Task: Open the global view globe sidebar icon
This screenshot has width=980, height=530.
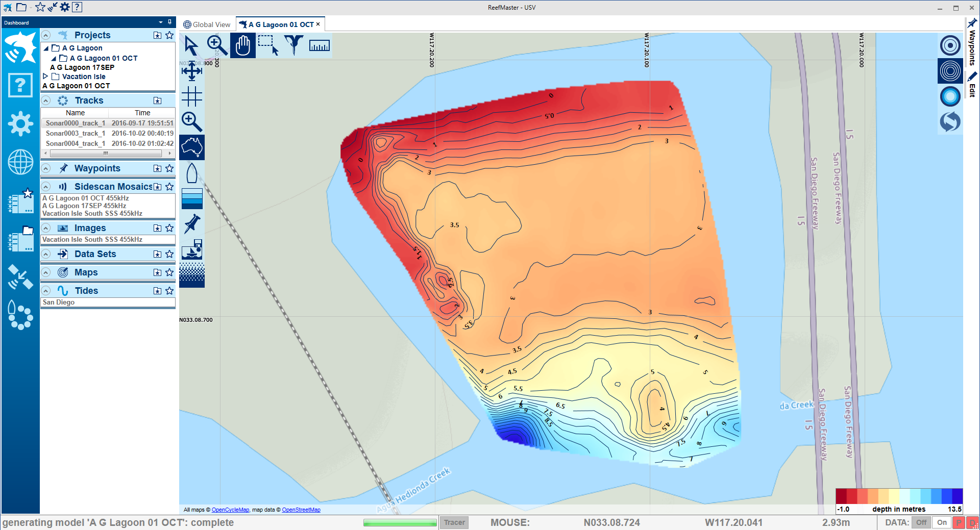Action: coord(20,162)
